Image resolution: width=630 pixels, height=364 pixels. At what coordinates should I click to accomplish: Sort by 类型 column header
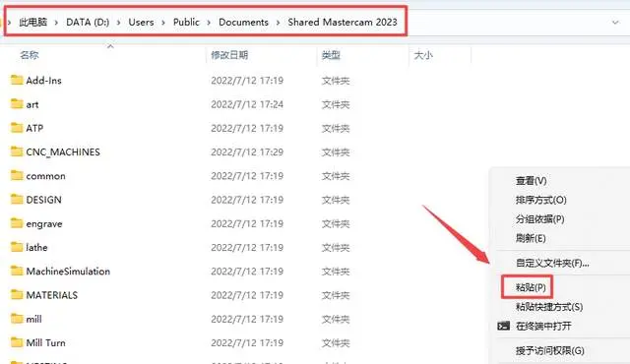pos(331,55)
